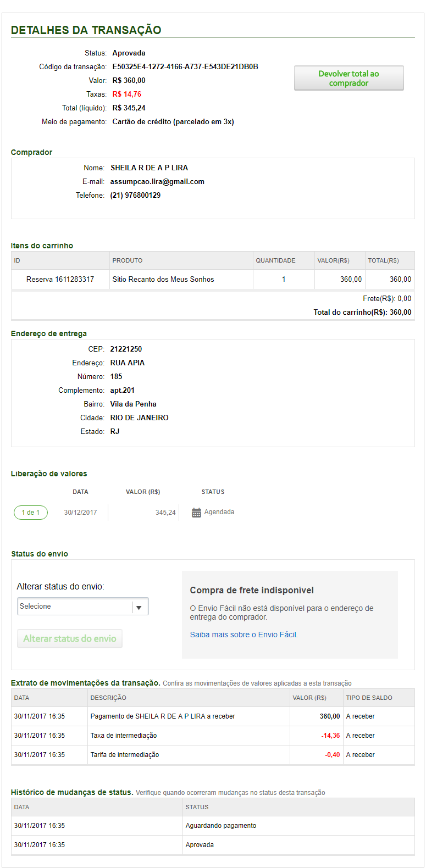Click the Devolver total ao comprador button
The image size is (426, 868).
(x=348, y=78)
